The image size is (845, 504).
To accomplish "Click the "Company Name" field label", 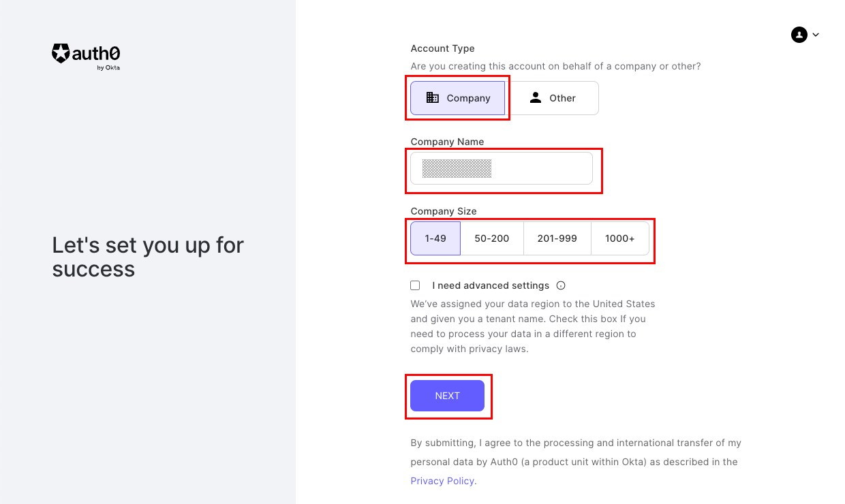I will 447,142.
